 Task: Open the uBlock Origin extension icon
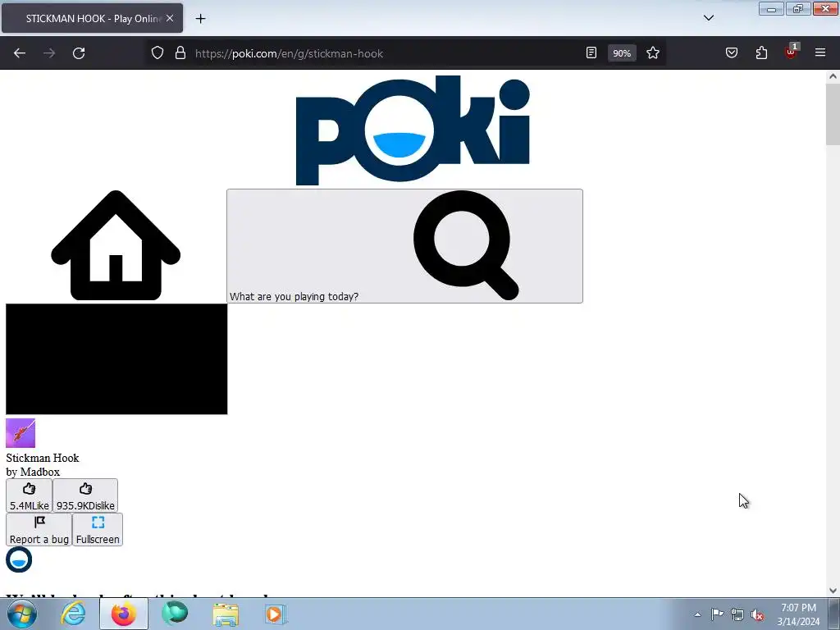[x=791, y=52]
